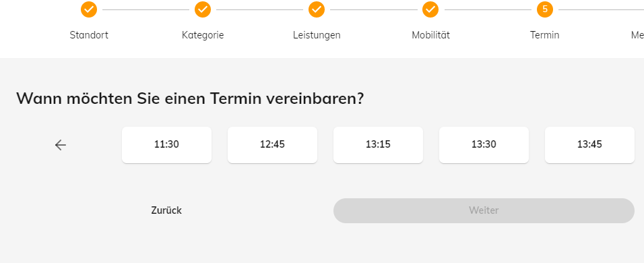Click the orange step 5 circle

coord(544,9)
